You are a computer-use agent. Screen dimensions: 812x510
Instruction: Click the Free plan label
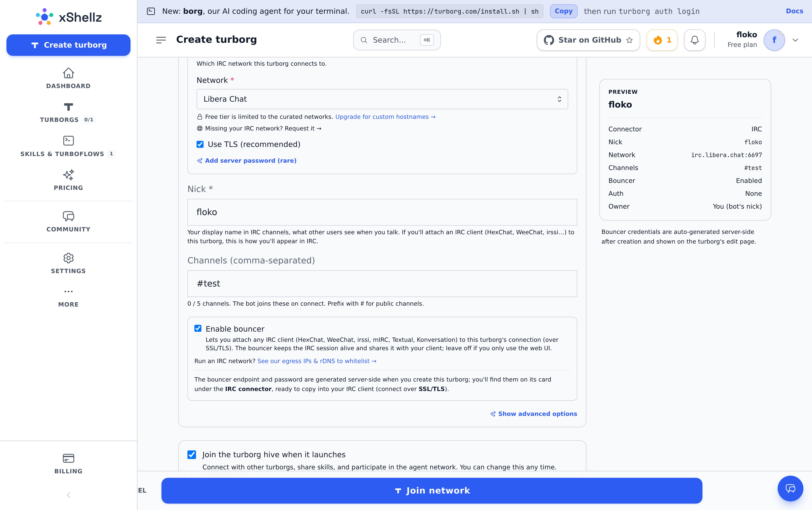(742, 45)
